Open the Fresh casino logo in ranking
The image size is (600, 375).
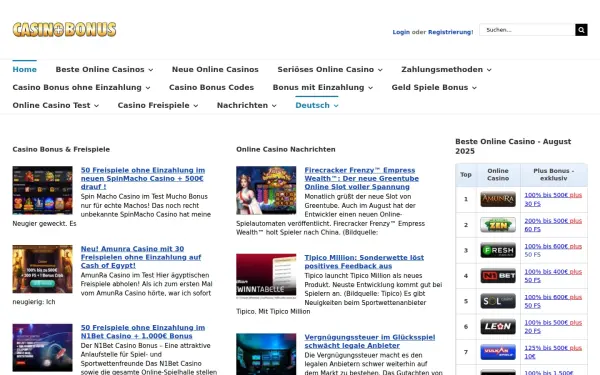pyautogui.click(x=498, y=250)
